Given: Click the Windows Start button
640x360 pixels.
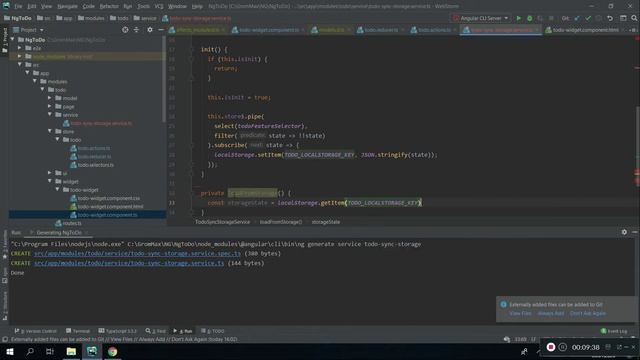Looking at the screenshot, I should [x=10, y=351].
